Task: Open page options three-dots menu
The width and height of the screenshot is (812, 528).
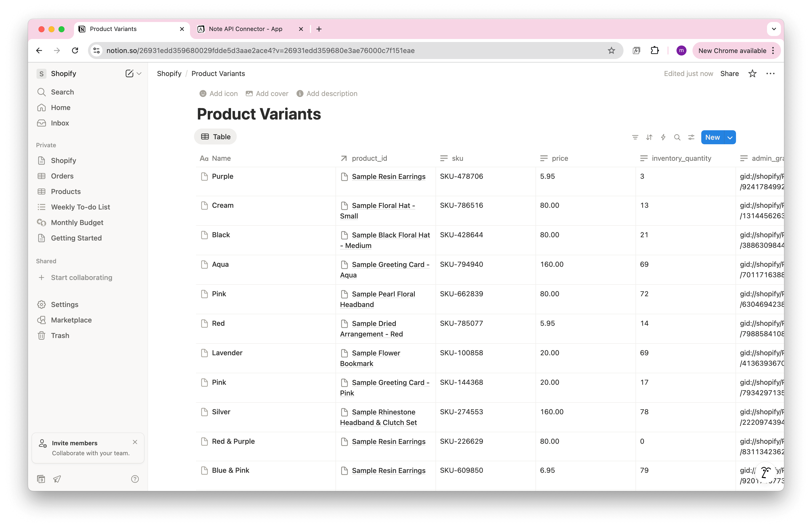Action: 770,74
